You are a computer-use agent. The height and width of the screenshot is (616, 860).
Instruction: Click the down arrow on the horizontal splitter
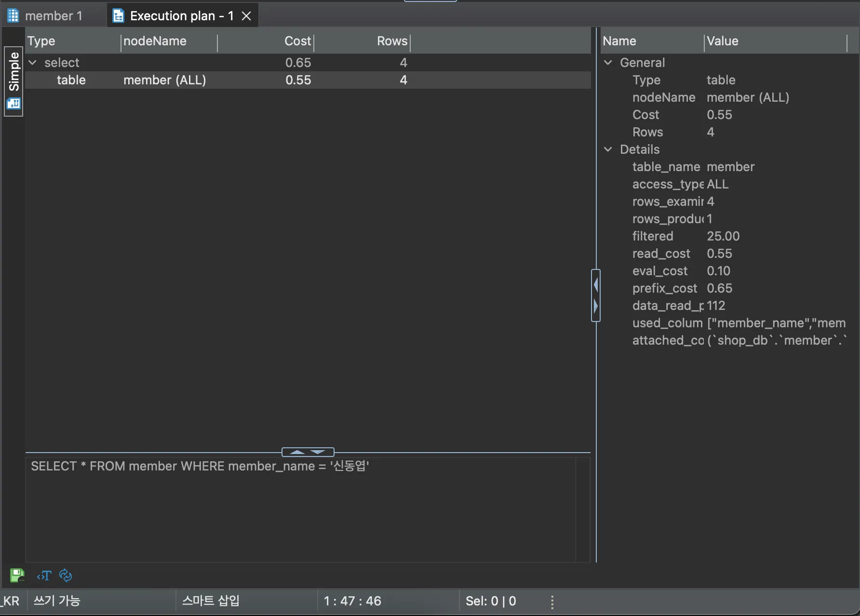[318, 452]
